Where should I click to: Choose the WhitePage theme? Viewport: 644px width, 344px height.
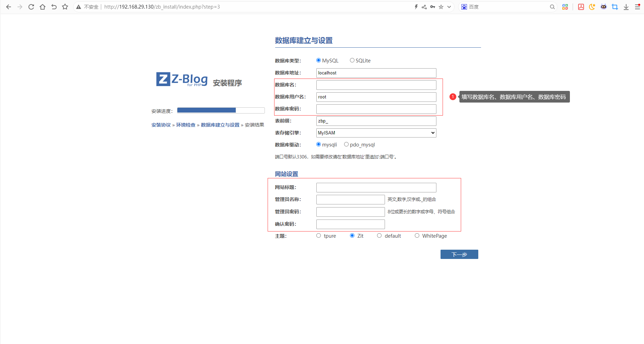[417, 236]
